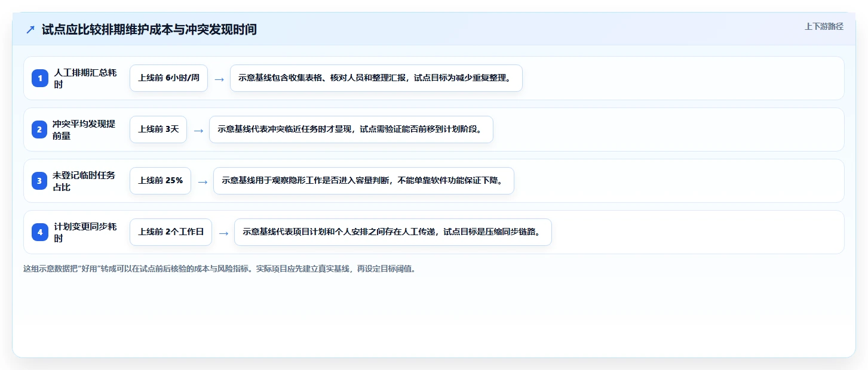Click the 计划变更同步耗时 label
This screenshot has width=868, height=370.
(x=86, y=232)
